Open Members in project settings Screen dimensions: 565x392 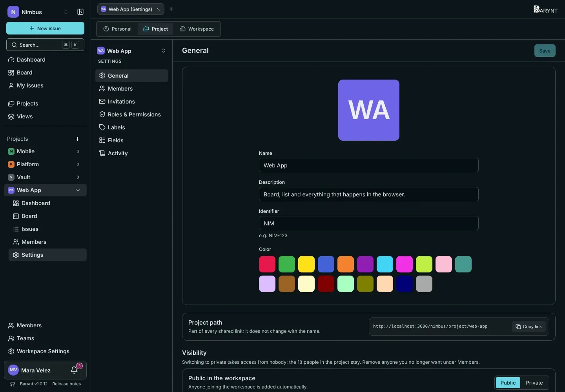(131, 89)
